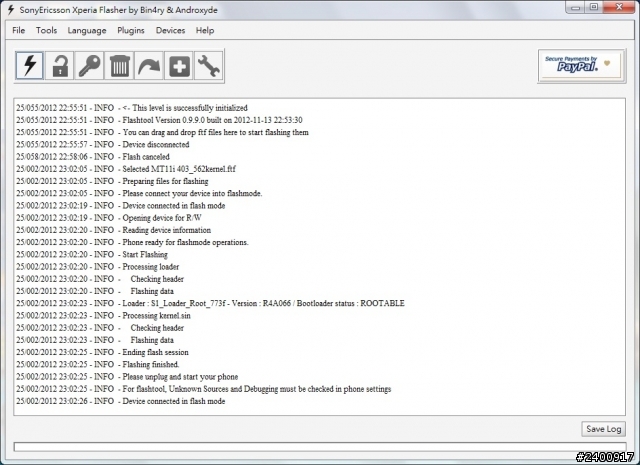This screenshot has height=465, width=640.
Task: Click the trash can Clean icon
Action: coord(120,65)
